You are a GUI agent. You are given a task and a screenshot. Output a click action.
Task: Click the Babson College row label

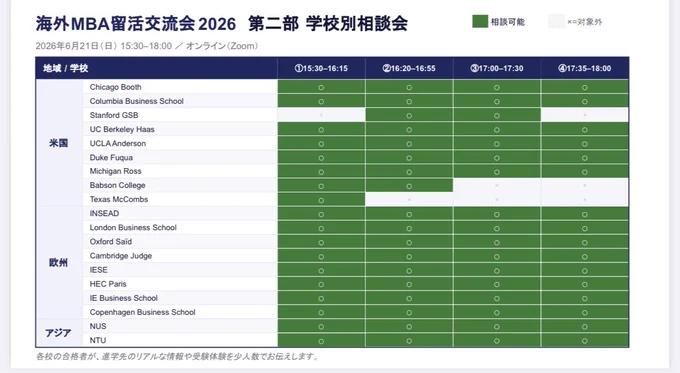point(118,185)
